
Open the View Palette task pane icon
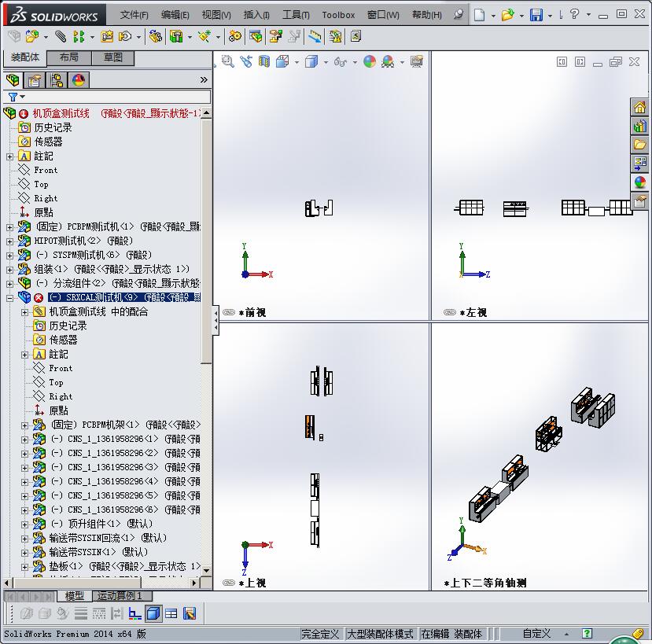639,163
